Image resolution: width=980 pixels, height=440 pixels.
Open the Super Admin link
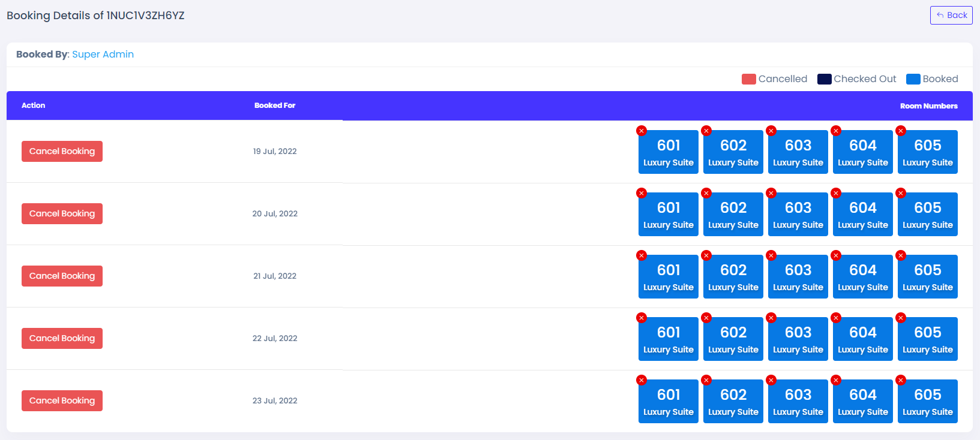[x=103, y=55]
